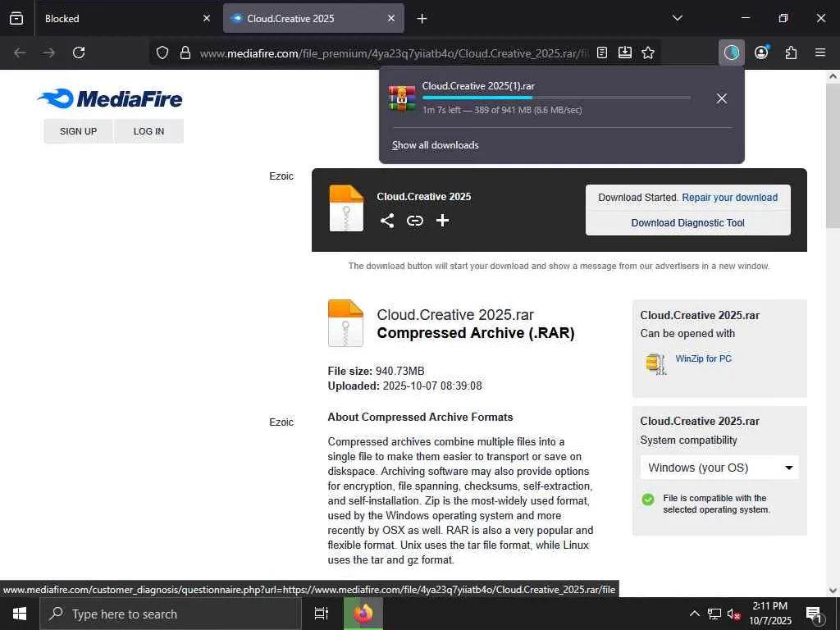Click the SIGN UP button
Viewport: 840px width, 630px height.
coord(78,131)
